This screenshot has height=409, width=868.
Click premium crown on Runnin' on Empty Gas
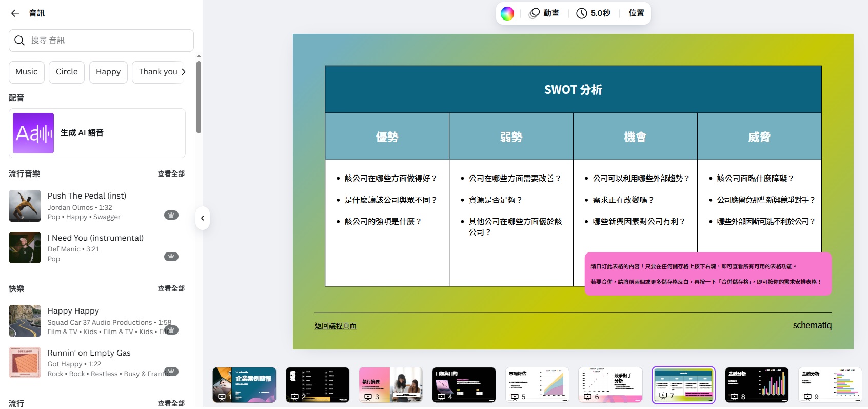pyautogui.click(x=171, y=372)
